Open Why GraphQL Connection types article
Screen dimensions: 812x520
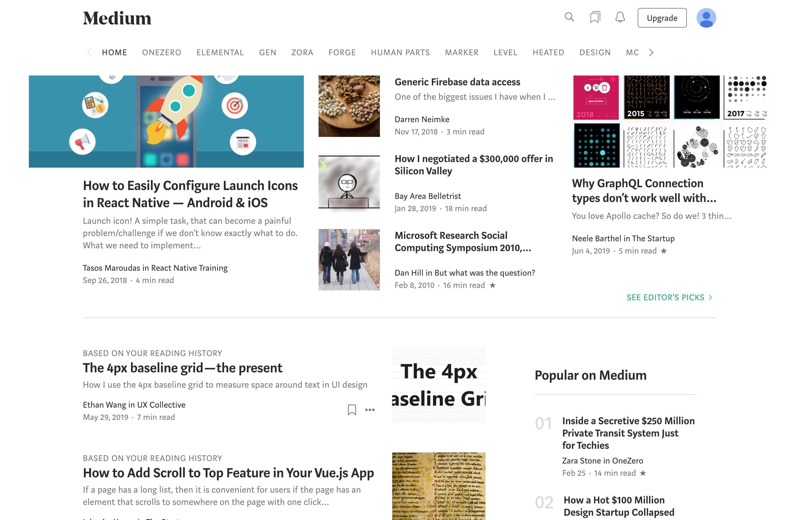644,191
